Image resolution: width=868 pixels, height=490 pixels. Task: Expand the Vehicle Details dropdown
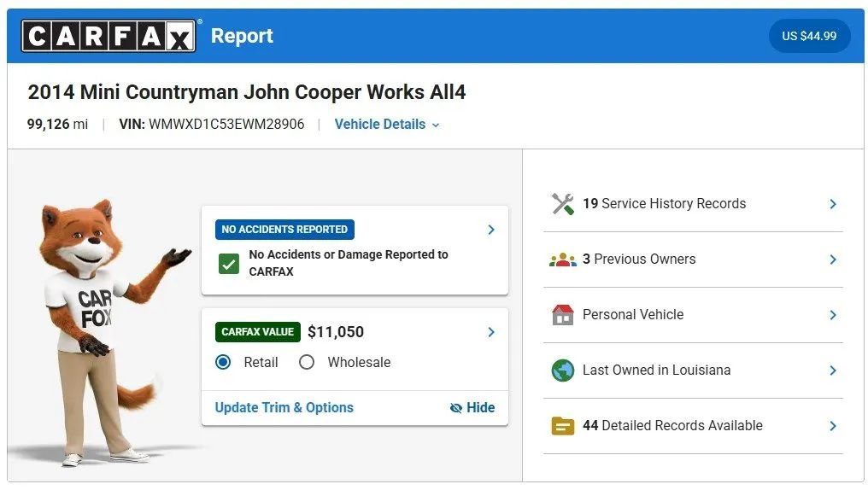[x=386, y=125]
